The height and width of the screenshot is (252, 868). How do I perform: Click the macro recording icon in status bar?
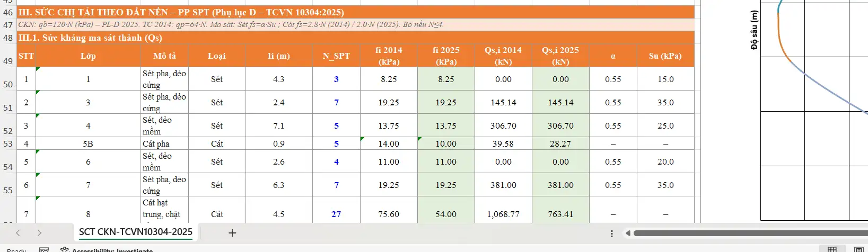click(44, 250)
